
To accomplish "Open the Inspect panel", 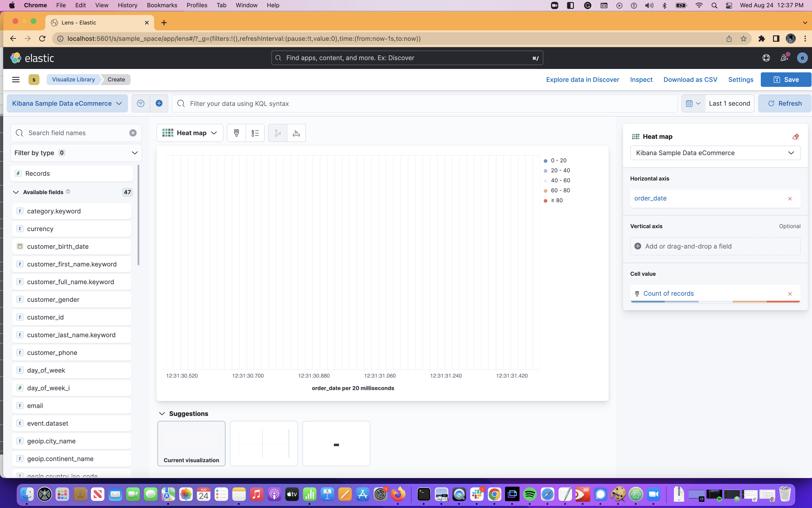I will [641, 80].
